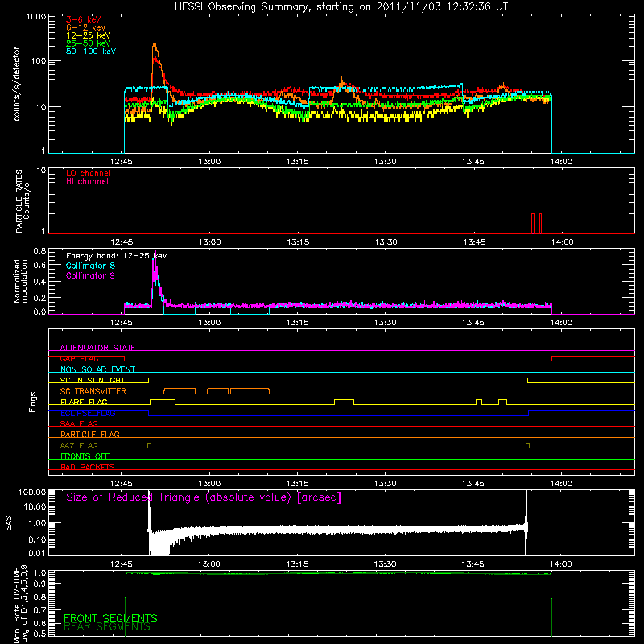Click the vertical Flags axis label
This screenshot has height=644, width=644.
(x=33, y=402)
